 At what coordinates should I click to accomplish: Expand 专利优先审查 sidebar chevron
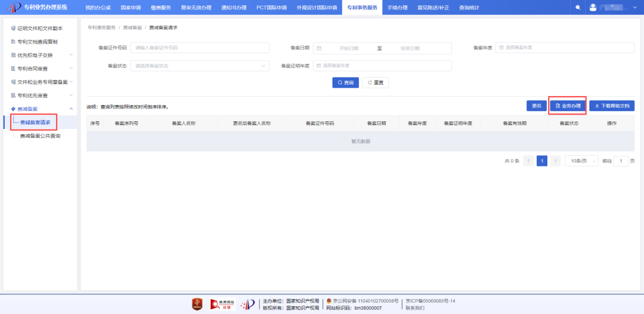point(71,96)
